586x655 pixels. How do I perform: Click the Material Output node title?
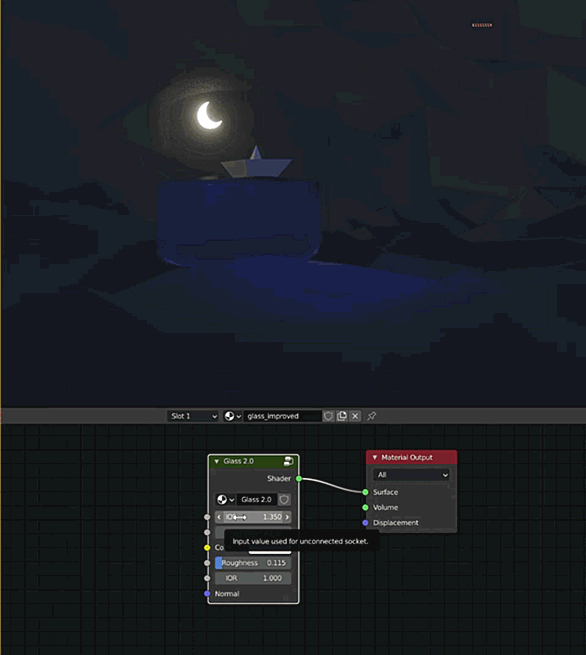(x=407, y=457)
